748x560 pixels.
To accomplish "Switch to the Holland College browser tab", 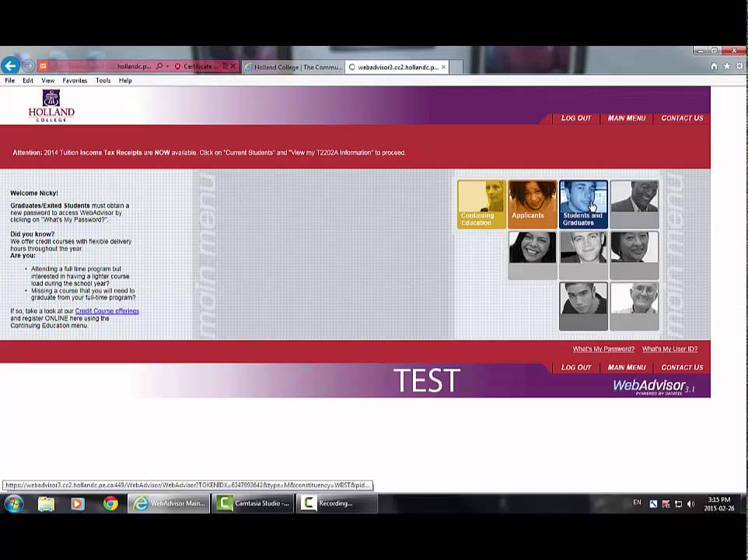I will pyautogui.click(x=293, y=67).
